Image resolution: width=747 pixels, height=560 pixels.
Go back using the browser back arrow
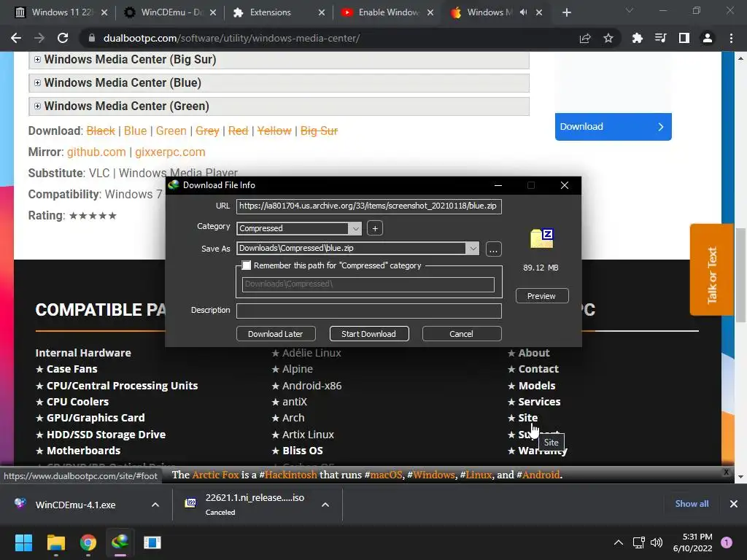pyautogui.click(x=16, y=38)
